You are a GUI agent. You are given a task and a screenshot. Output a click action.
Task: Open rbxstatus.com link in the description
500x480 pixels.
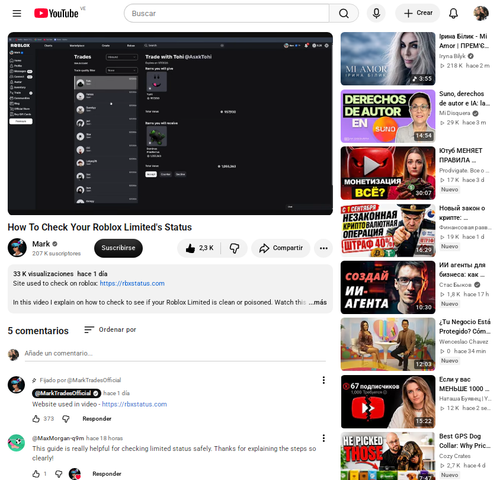tap(132, 283)
